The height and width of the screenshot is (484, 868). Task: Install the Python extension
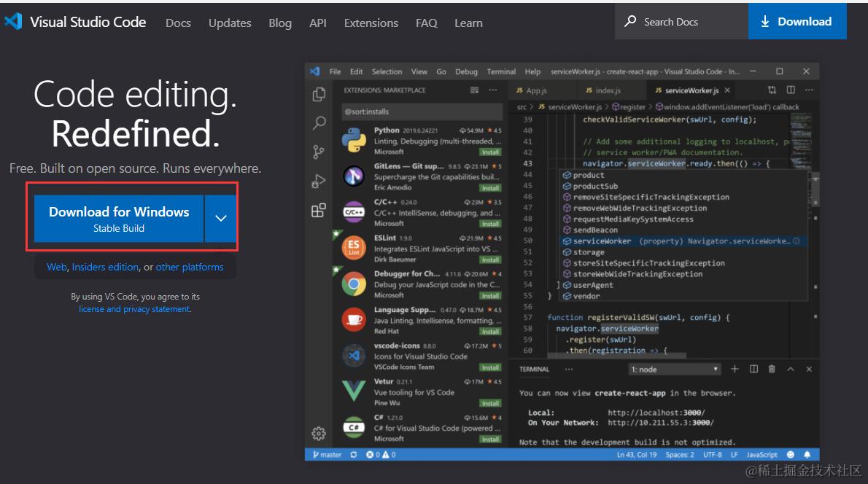click(490, 152)
